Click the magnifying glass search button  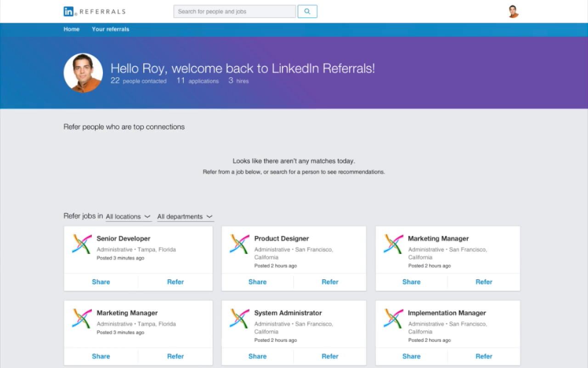click(x=307, y=11)
